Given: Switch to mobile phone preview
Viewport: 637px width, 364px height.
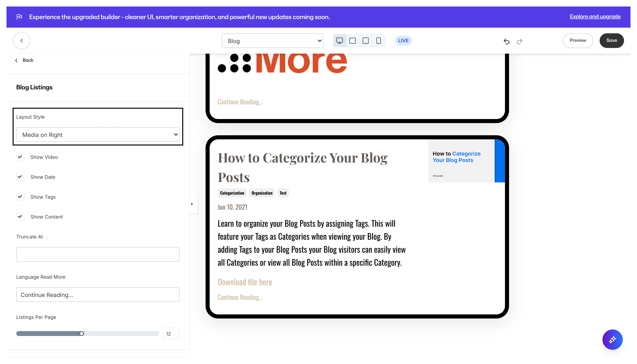Looking at the screenshot, I should tap(378, 40).
